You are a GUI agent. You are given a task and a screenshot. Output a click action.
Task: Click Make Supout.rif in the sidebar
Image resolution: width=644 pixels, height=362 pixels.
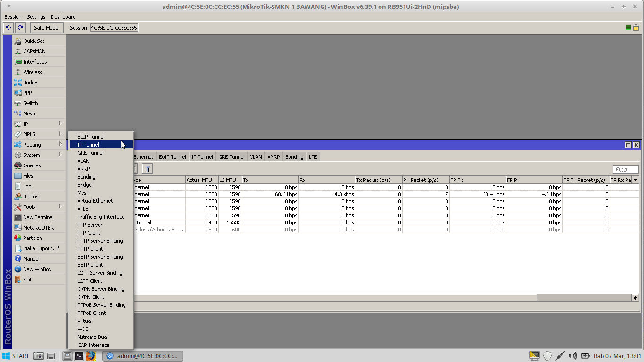click(40, 248)
